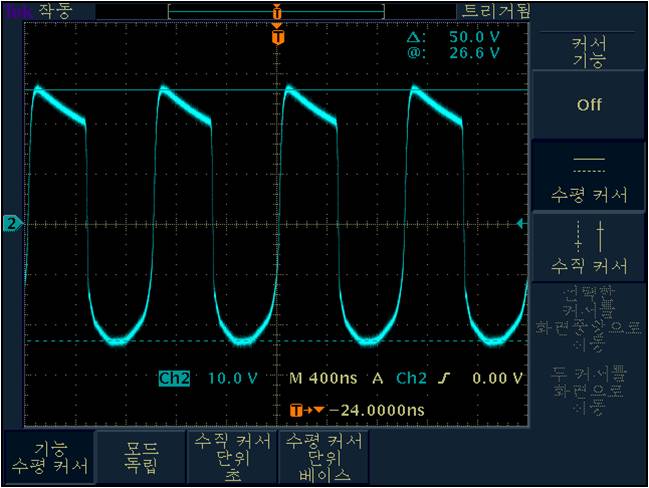Click the Tek logo in top-left corner
The width and height of the screenshot is (649, 488).
[18, 11]
